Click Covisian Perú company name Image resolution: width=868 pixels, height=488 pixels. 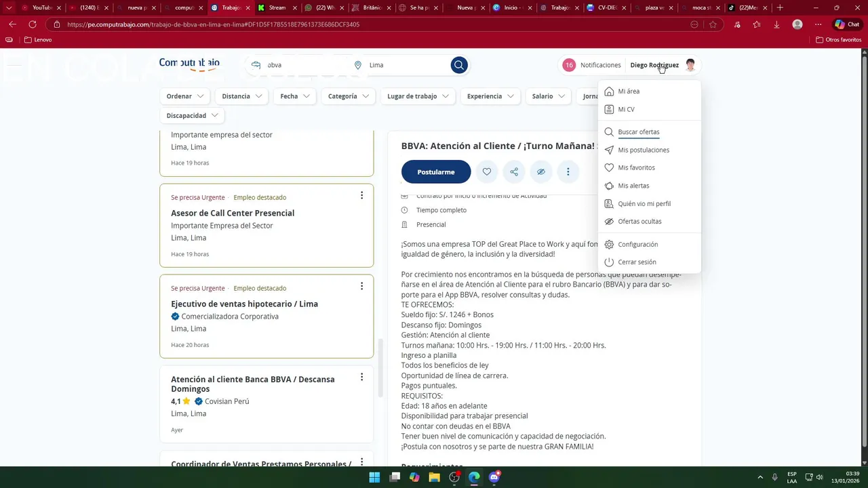click(227, 401)
